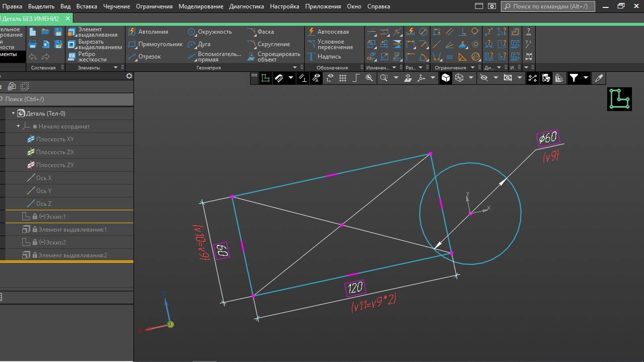Click the eyedropper icon in view toolbar
Viewport: 644px width, 362px height.
click(x=599, y=78)
